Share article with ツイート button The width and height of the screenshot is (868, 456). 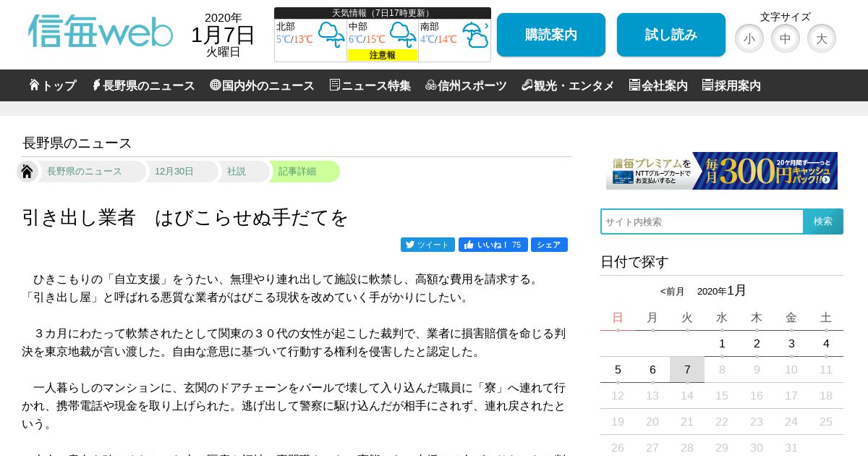pos(427,245)
